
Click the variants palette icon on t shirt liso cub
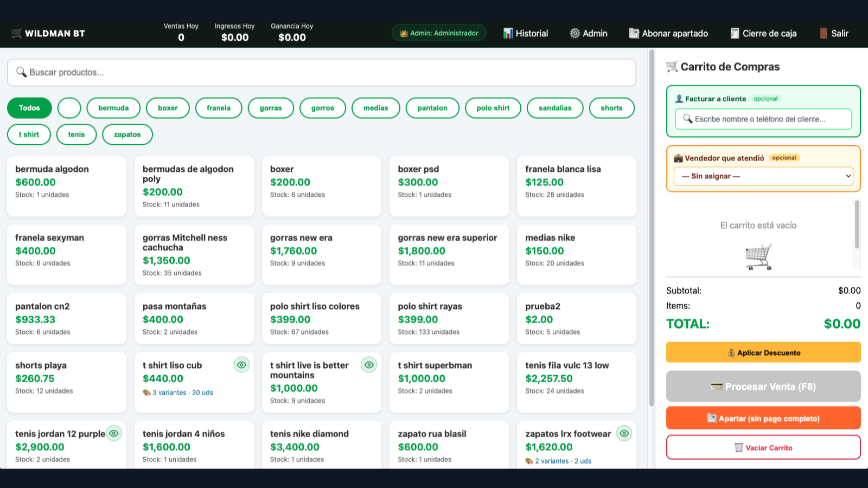[146, 393]
